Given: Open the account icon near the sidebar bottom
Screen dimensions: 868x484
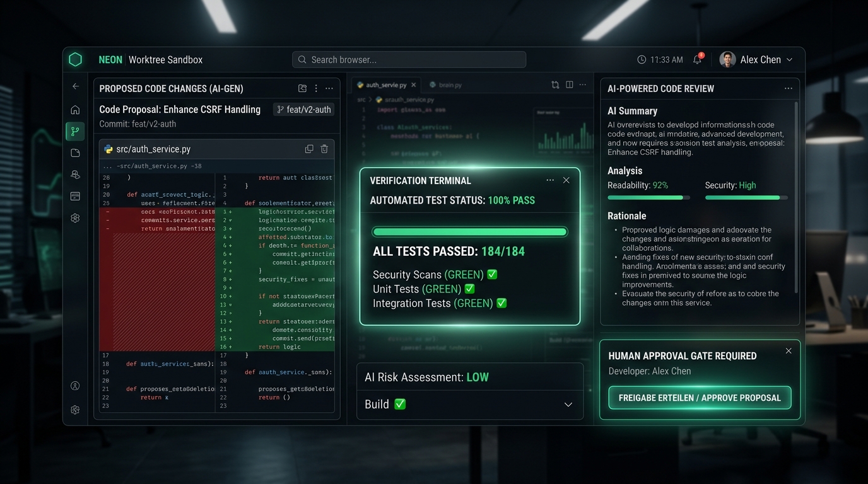Looking at the screenshot, I should 76,386.
